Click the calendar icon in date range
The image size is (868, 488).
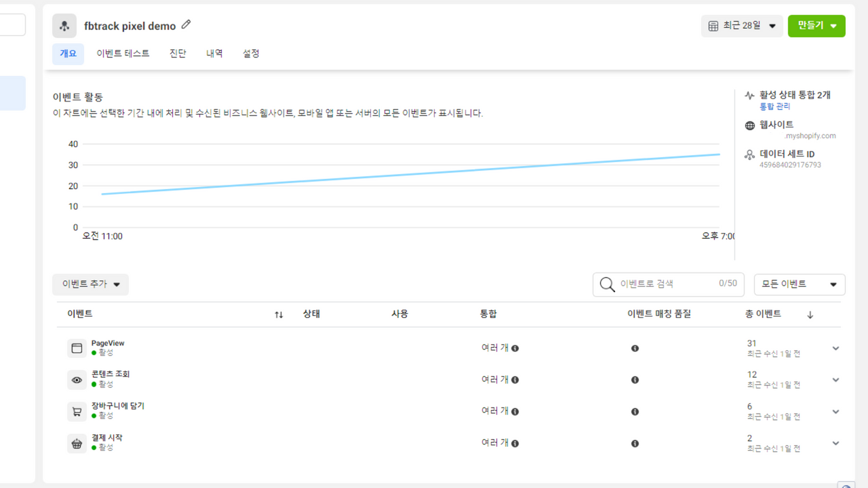(x=713, y=26)
